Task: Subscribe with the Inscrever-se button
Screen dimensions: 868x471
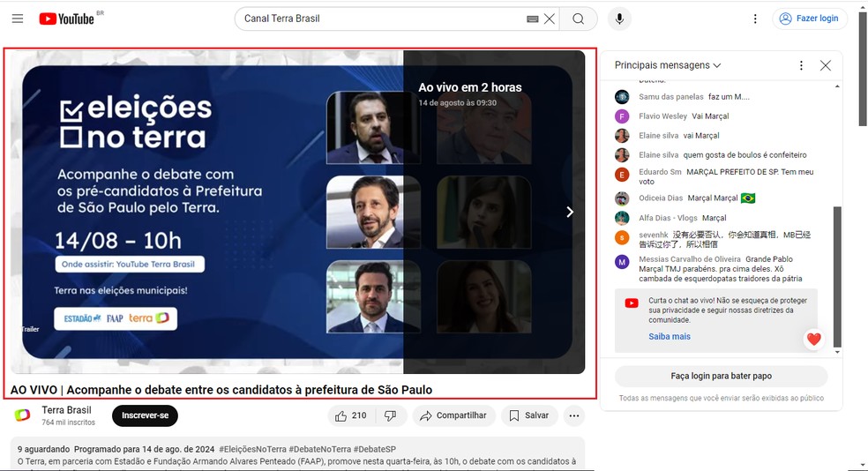Action: (x=145, y=415)
